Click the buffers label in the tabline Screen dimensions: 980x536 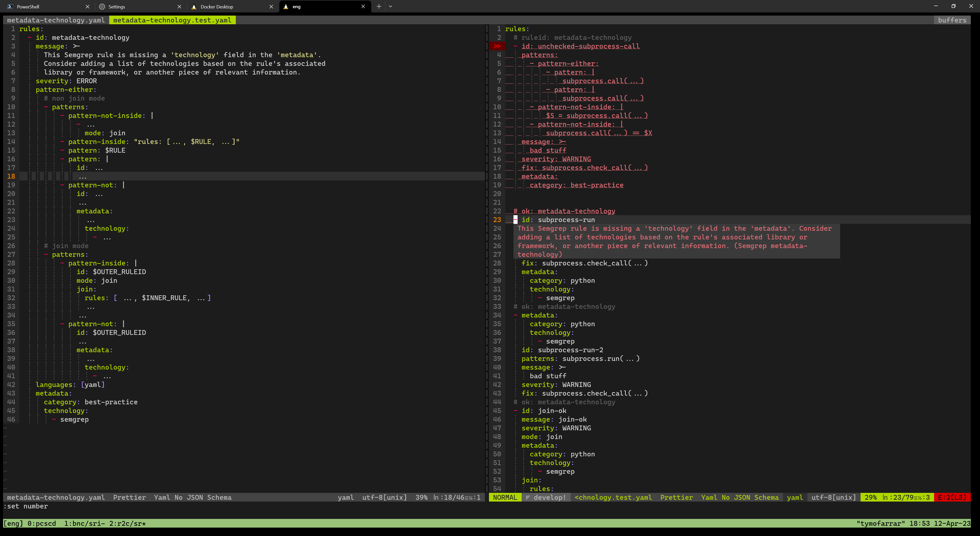pyautogui.click(x=952, y=20)
